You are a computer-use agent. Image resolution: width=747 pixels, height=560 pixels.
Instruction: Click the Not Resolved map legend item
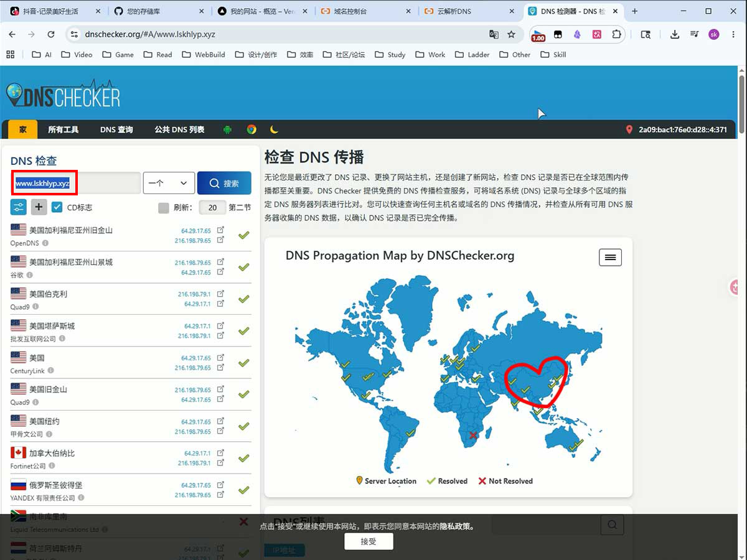click(505, 481)
